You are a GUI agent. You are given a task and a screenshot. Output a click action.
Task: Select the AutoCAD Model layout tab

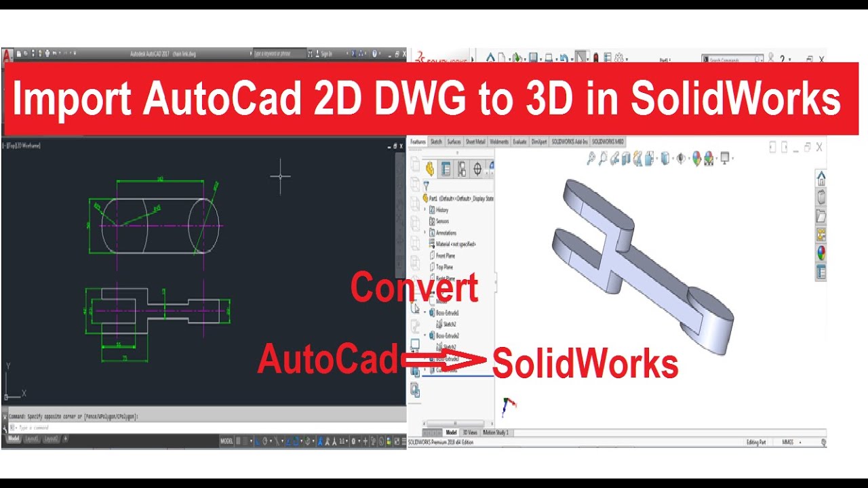(12, 439)
